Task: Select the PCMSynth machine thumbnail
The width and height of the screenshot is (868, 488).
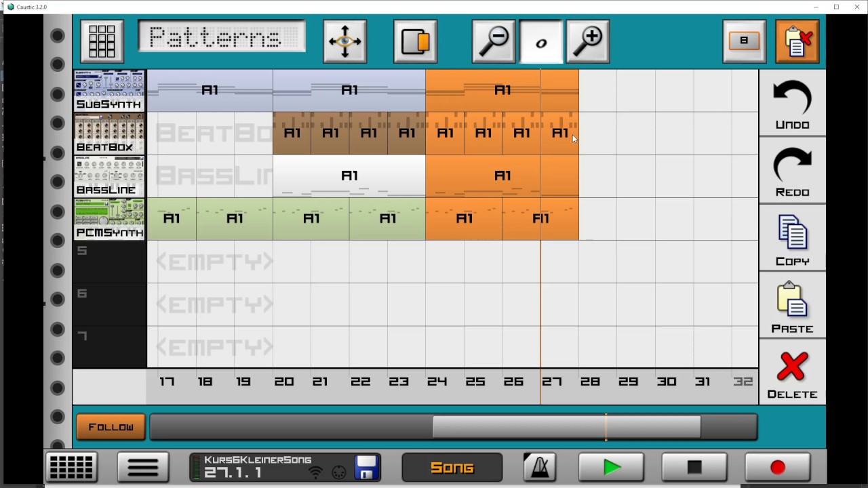Action: 109,218
